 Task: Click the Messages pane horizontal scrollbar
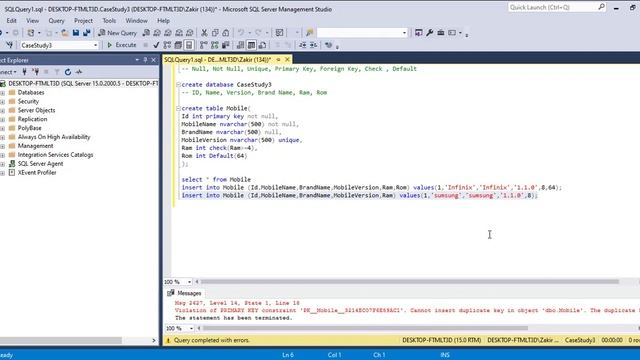pos(365,328)
